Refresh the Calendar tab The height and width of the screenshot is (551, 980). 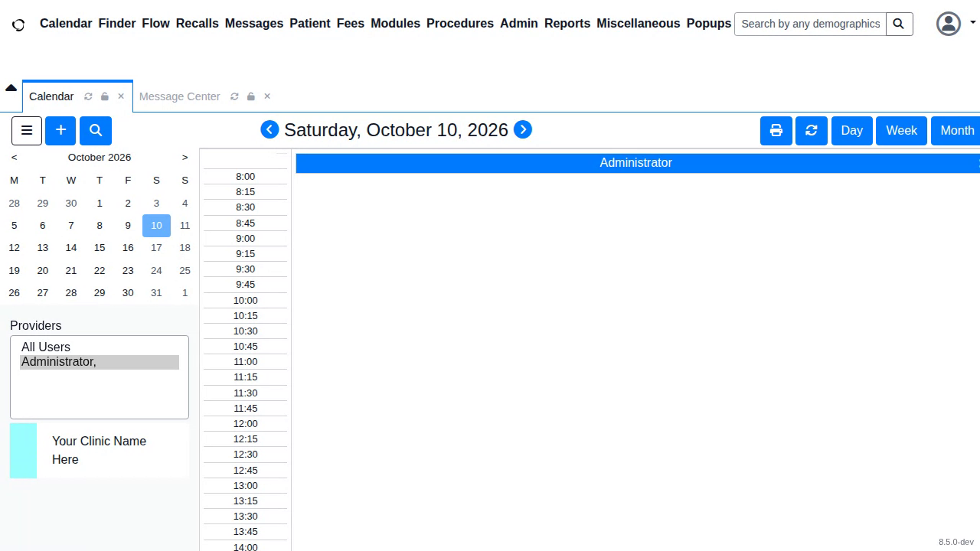88,96
